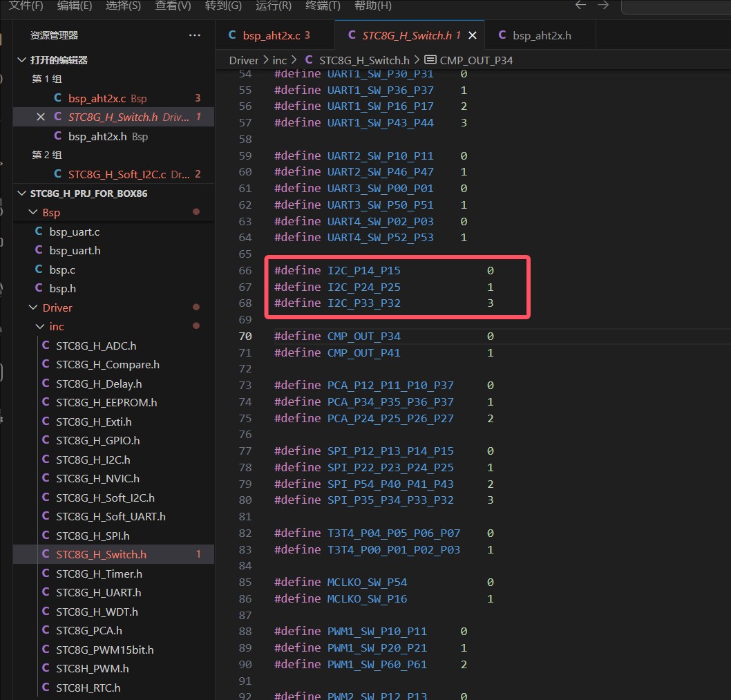Open the 运行(R) menu
731x700 pixels.
tap(274, 6)
